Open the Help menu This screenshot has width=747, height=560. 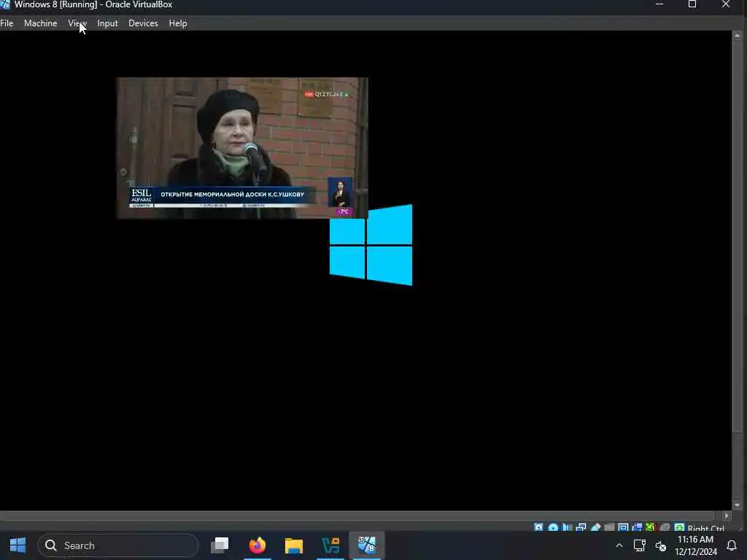[x=178, y=23]
